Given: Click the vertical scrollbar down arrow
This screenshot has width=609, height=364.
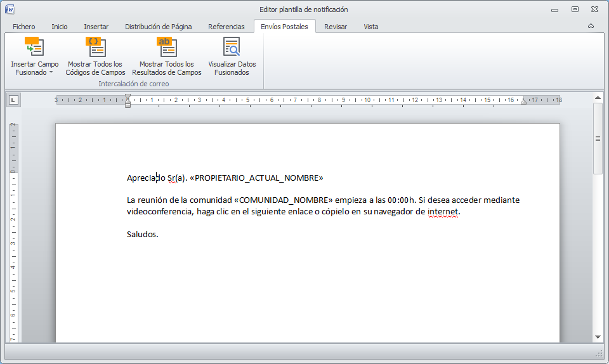Looking at the screenshot, I should [x=598, y=337].
